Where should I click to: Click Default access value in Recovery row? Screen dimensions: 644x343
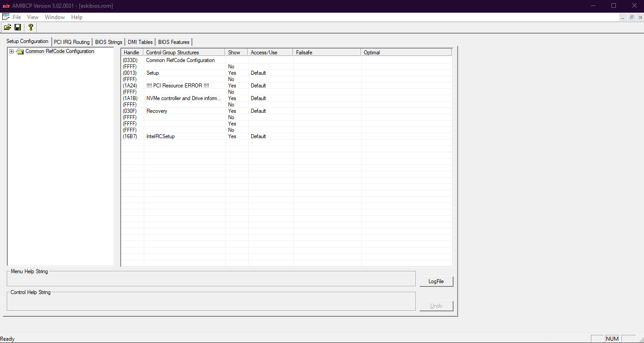(x=258, y=111)
